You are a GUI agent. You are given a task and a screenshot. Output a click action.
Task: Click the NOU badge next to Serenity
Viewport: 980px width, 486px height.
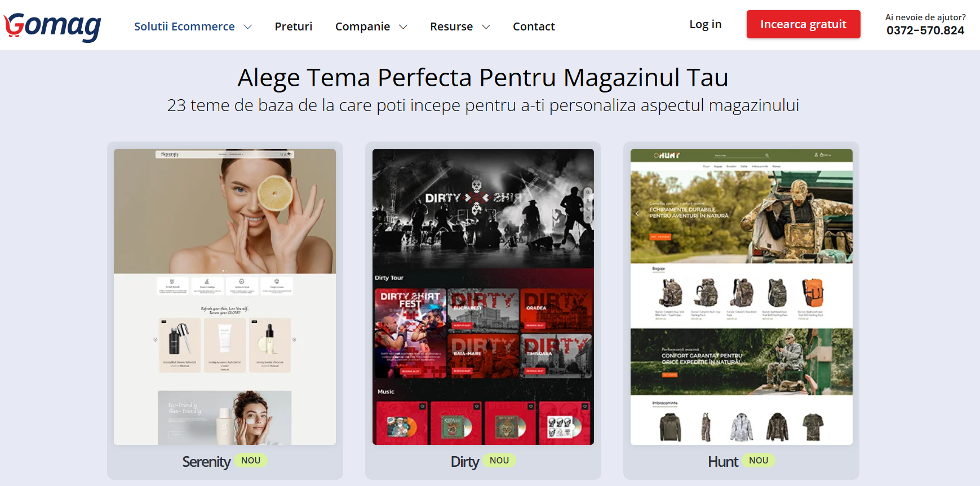click(251, 461)
